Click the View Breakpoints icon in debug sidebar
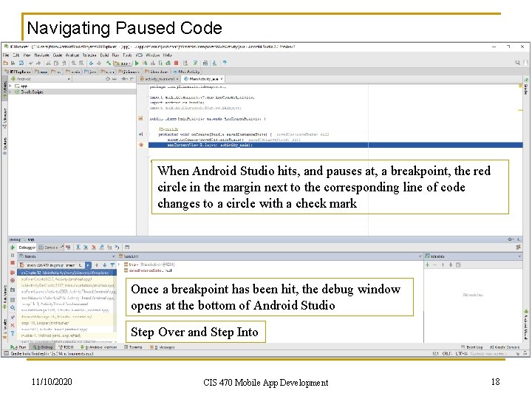Image resolution: width=532 pixels, height=399 pixels. point(13,272)
